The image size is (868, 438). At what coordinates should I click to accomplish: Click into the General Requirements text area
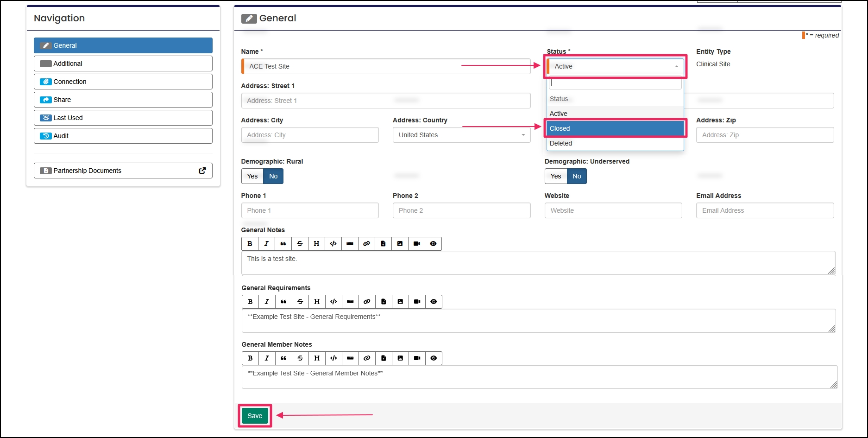click(539, 321)
